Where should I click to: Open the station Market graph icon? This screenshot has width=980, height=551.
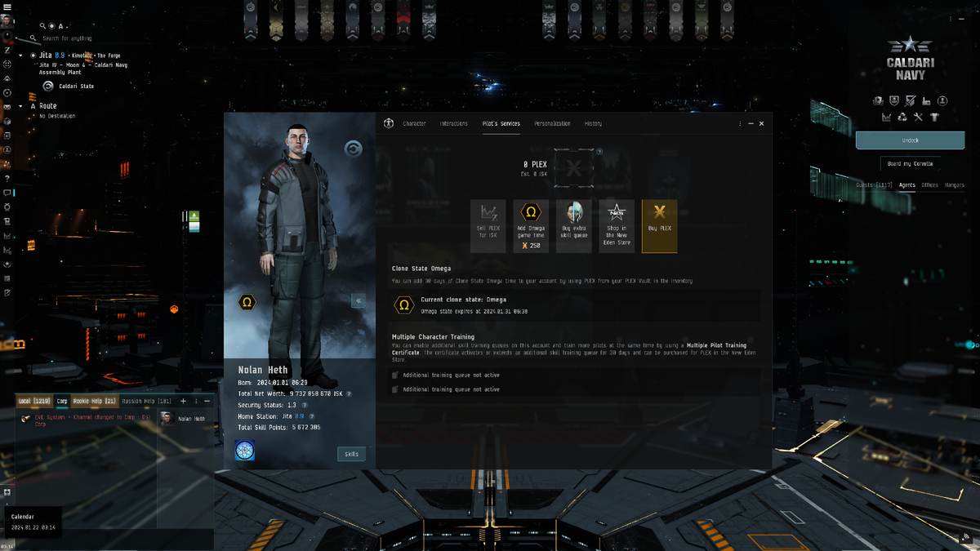point(887,117)
